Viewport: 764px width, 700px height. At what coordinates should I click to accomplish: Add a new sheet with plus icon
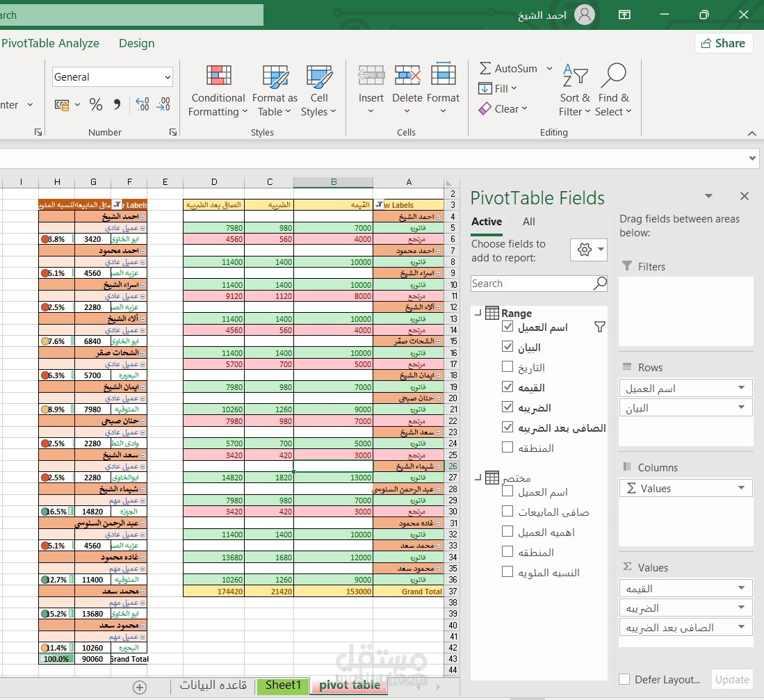pyautogui.click(x=140, y=687)
